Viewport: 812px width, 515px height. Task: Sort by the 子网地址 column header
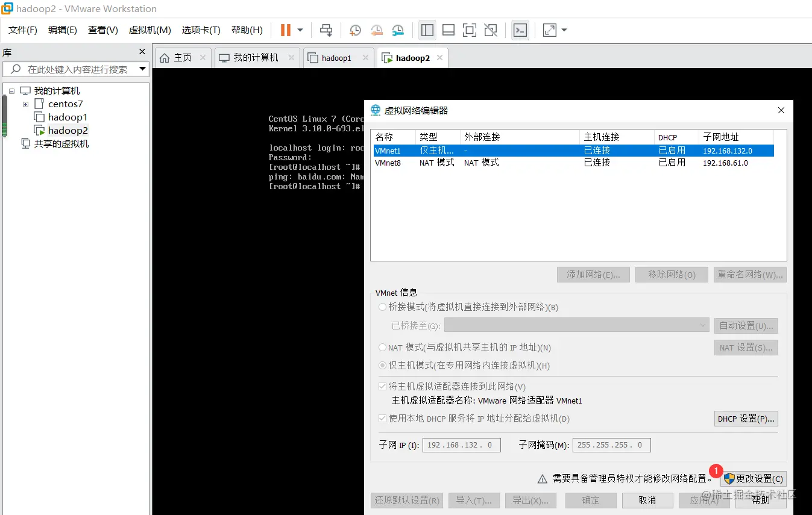pos(736,137)
